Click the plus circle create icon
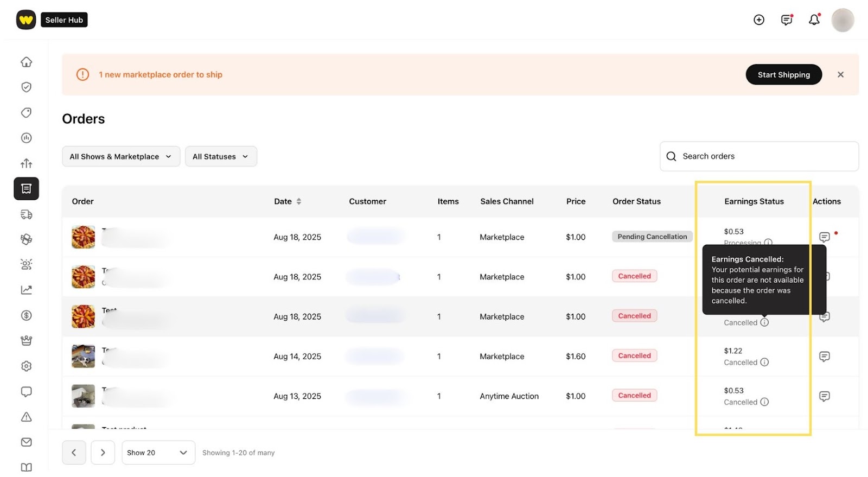This screenshot has height=477, width=868. [x=759, y=20]
